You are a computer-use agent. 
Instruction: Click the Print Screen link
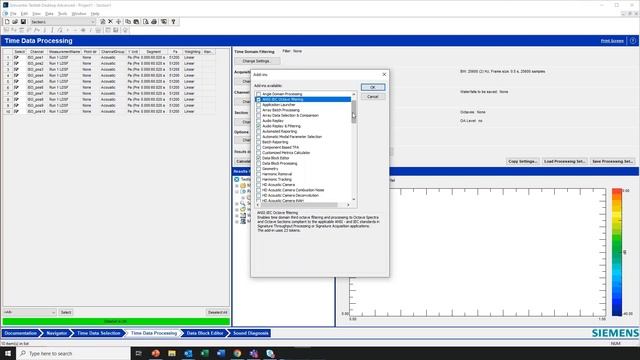pos(612,41)
